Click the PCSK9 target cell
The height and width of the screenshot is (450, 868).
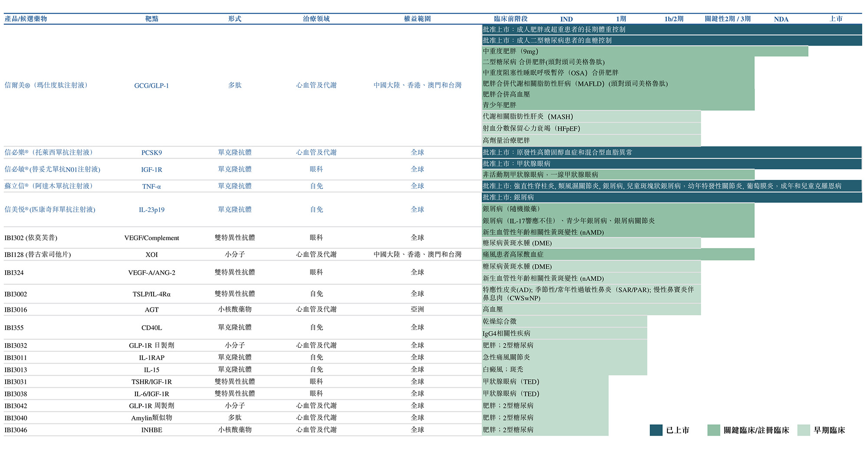click(151, 152)
